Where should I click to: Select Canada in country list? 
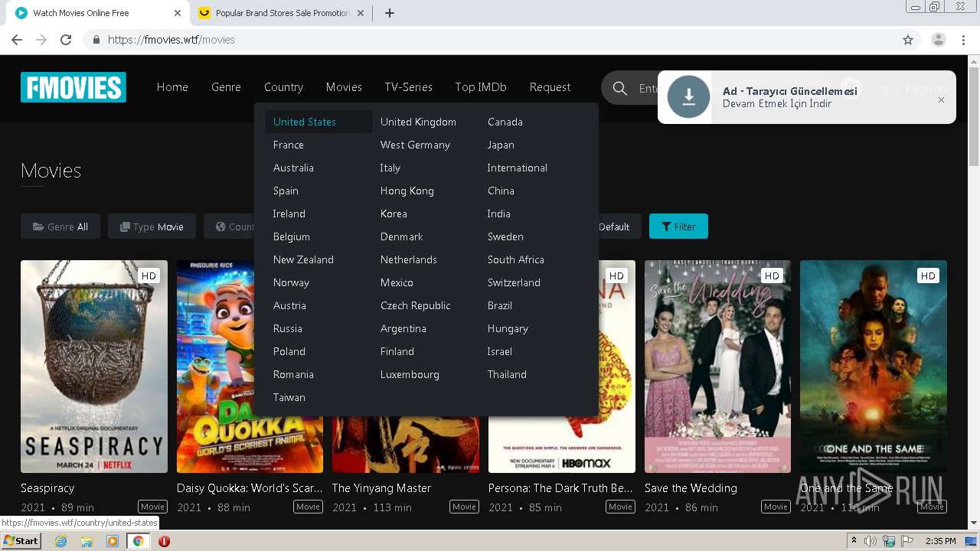(505, 122)
